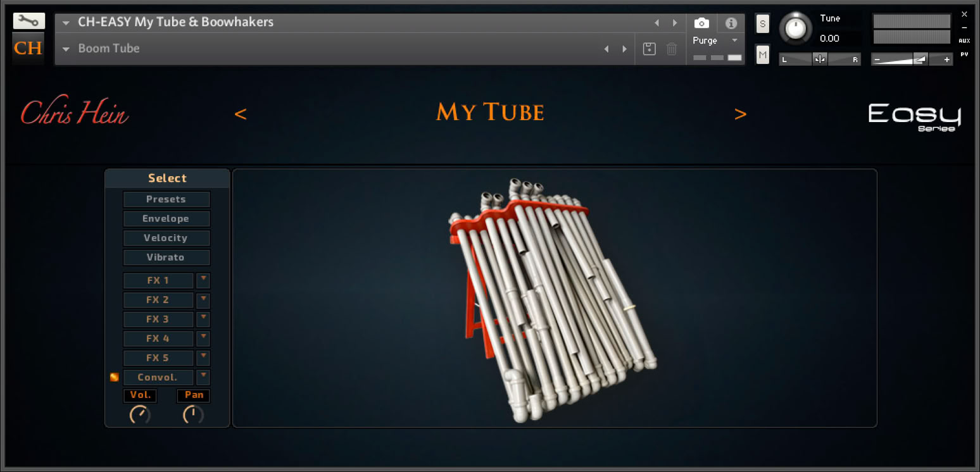Toggle the Convol. orange power indicator
The width and height of the screenshot is (980, 472).
tap(115, 377)
